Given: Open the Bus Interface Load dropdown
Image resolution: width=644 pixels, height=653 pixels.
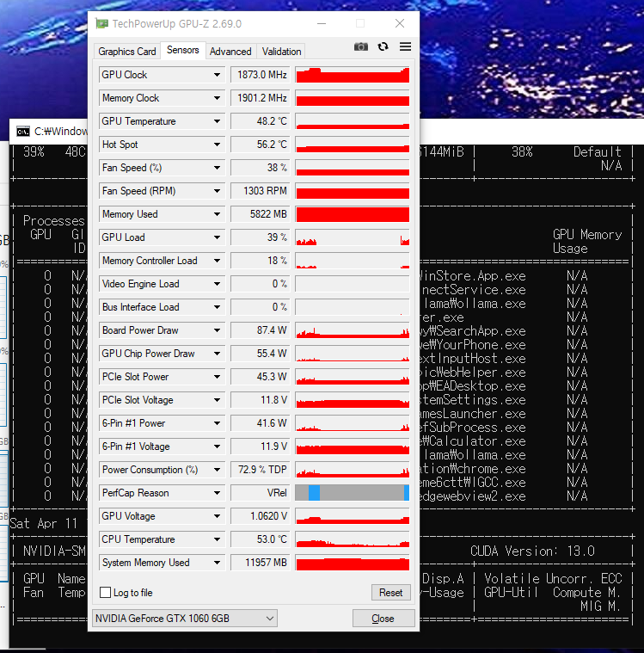Looking at the screenshot, I should coord(217,307).
